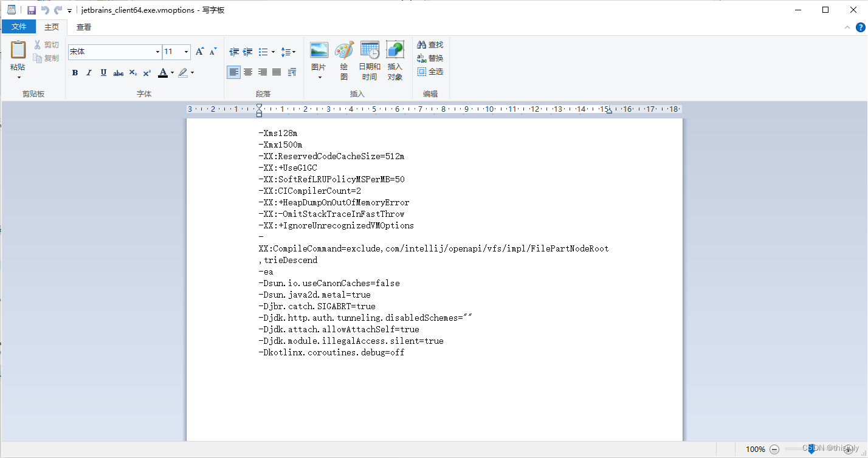Expand the bullet list style options

tap(272, 52)
